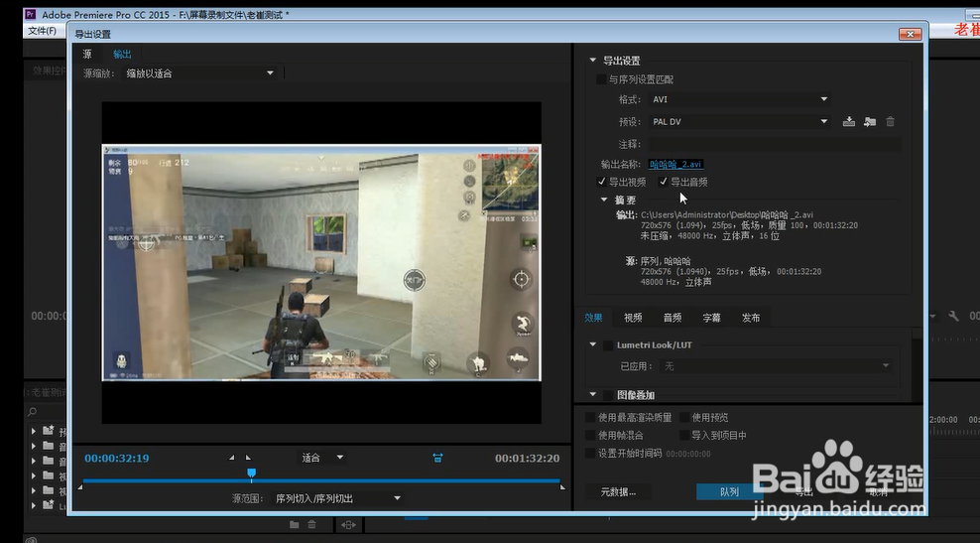Click the Premiere Pro logo in the title bar
980x543 pixels.
click(x=30, y=14)
